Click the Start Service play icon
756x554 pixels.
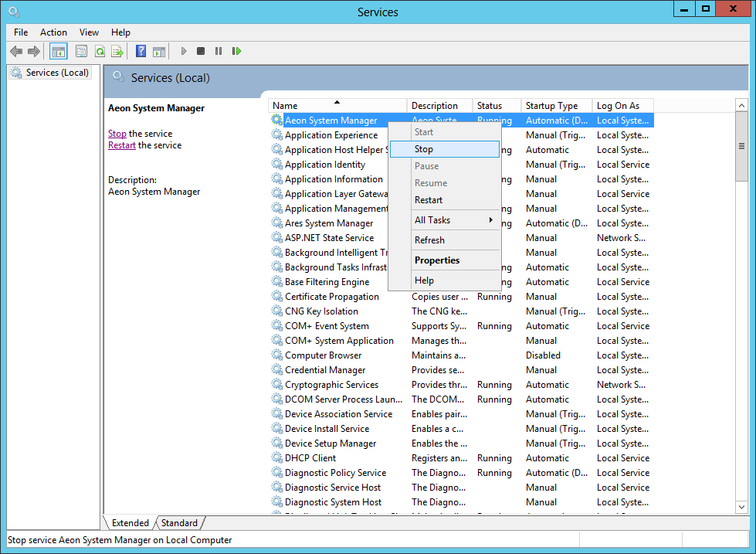[183, 51]
